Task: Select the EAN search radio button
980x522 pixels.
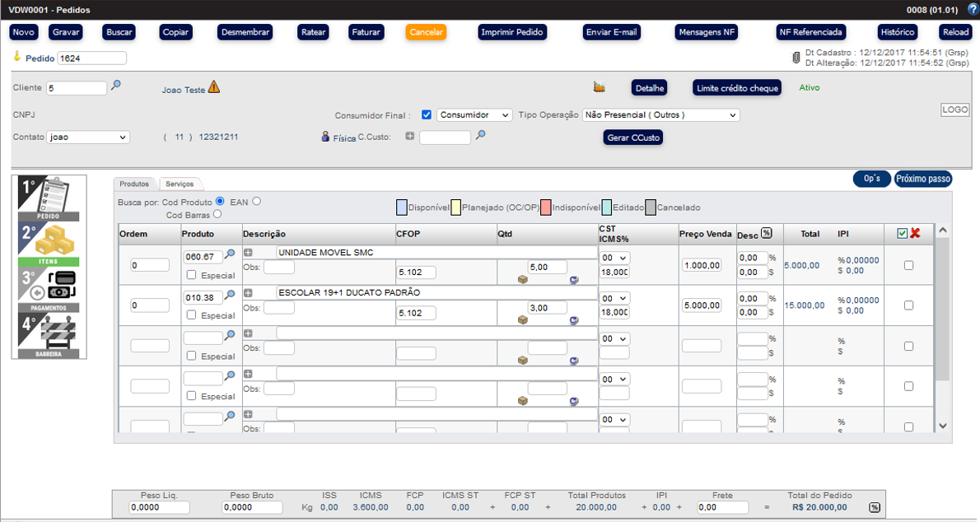Action: point(257,201)
